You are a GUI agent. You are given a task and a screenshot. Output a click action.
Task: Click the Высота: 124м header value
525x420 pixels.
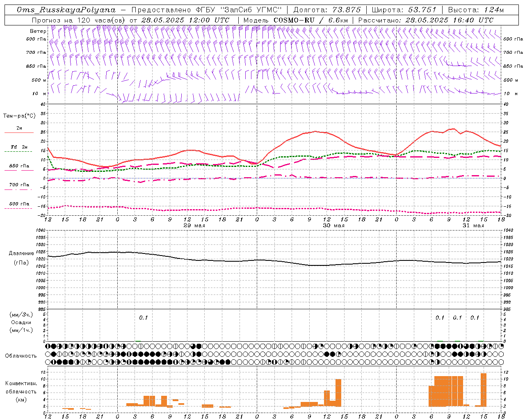(476, 10)
